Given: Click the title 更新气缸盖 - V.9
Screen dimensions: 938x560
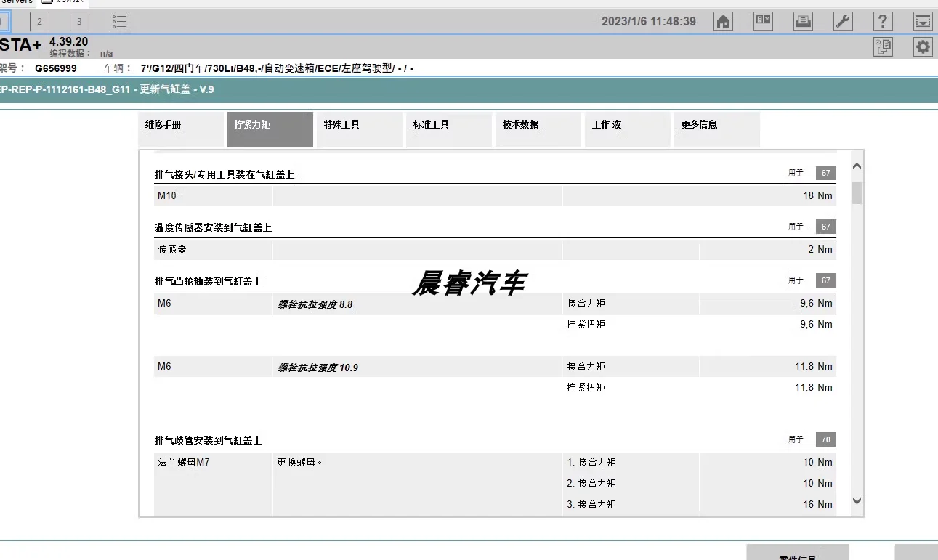Looking at the screenshot, I should tap(177, 89).
